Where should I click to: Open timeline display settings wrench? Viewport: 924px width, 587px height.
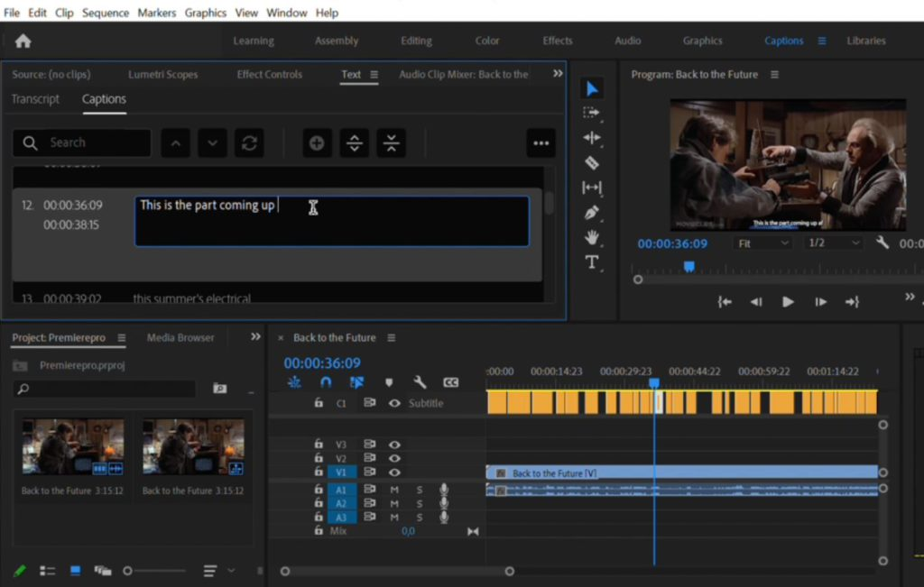(x=420, y=382)
